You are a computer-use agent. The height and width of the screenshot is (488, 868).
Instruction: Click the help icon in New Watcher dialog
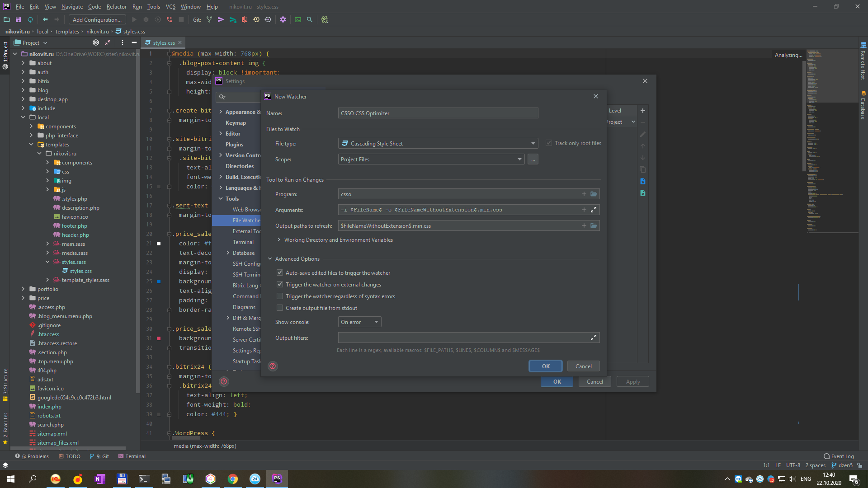[x=273, y=366]
